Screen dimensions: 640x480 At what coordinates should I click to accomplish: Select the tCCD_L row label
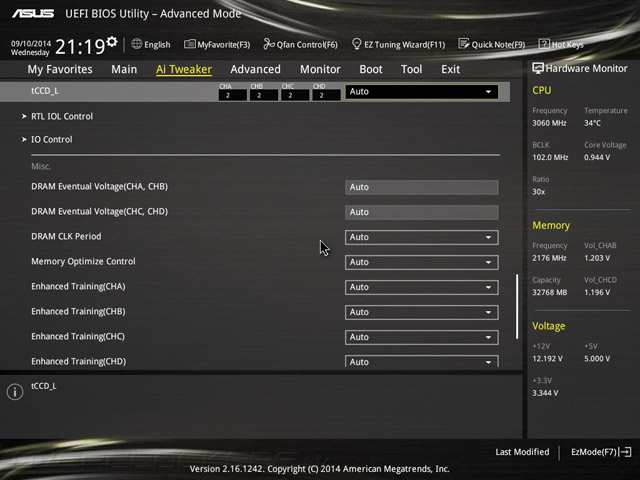tap(45, 91)
